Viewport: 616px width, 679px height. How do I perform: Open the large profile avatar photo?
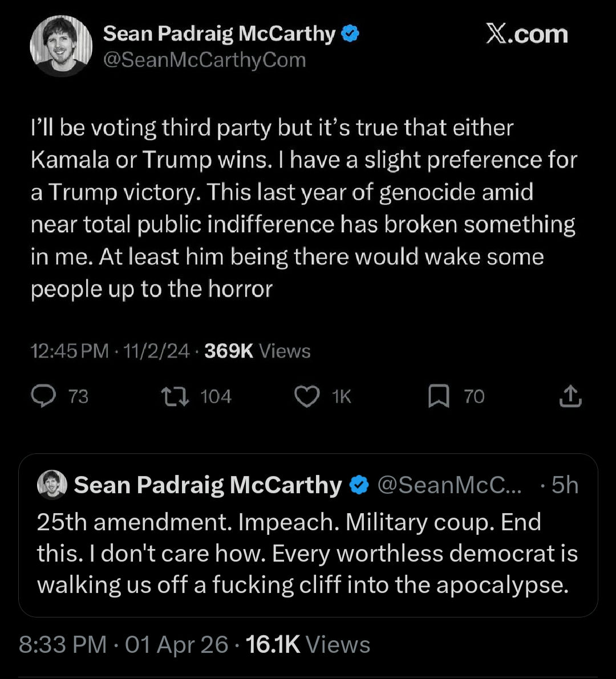(61, 46)
